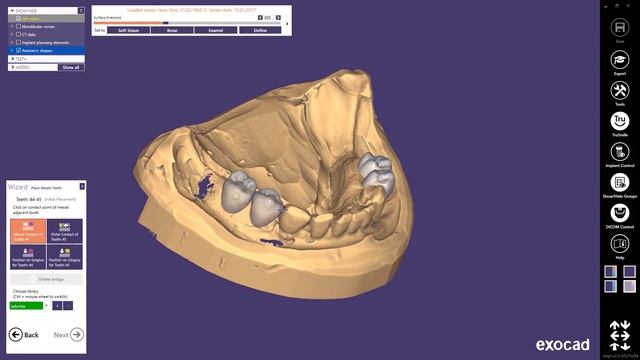Screen dimensions: 640x360
Task: Click the minus button next to library
Action: 68,306
